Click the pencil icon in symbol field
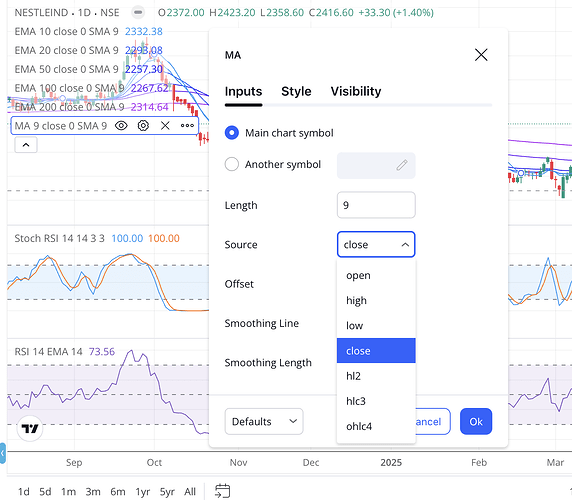Viewport: 572px width, 500px height. pyautogui.click(x=402, y=165)
